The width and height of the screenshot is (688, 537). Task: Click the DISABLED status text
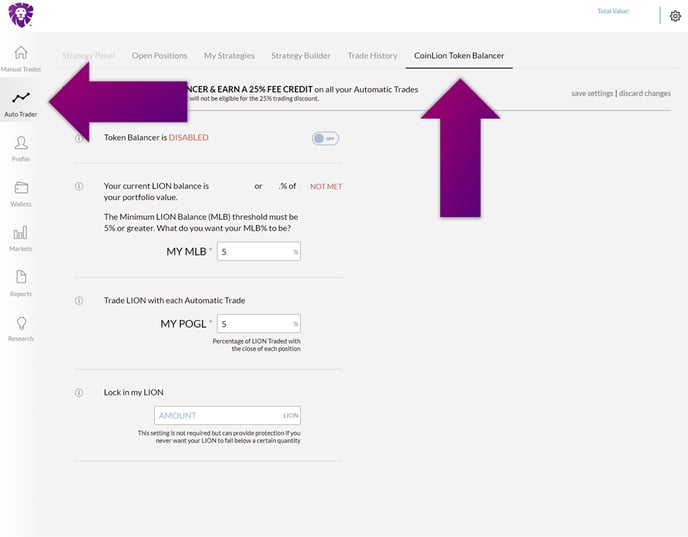(x=189, y=137)
